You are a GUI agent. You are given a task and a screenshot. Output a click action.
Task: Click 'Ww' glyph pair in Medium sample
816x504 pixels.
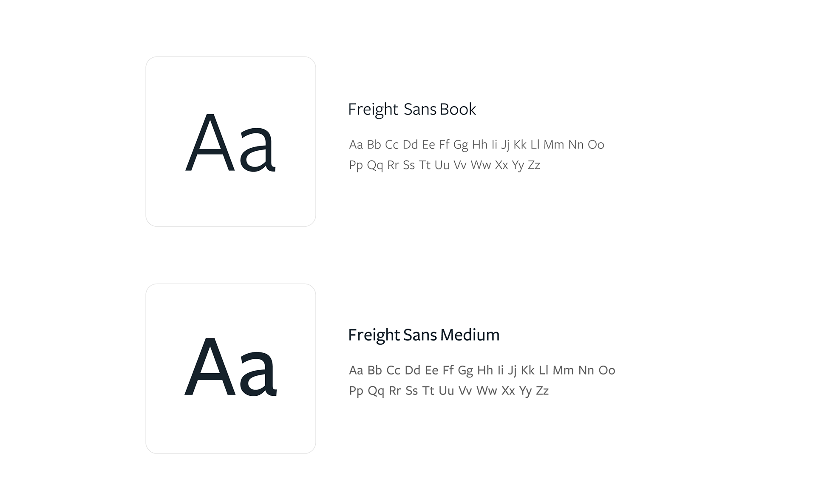pyautogui.click(x=487, y=391)
